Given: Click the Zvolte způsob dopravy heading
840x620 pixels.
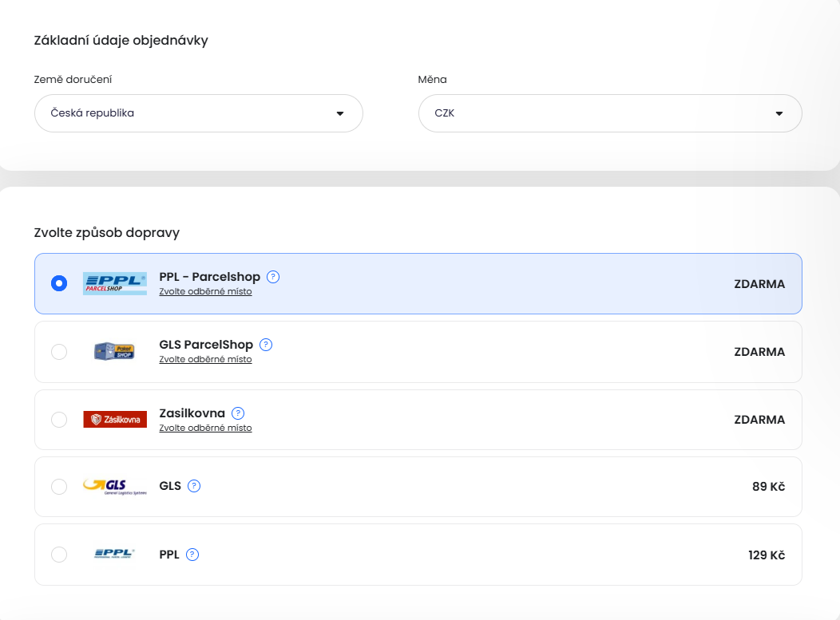Looking at the screenshot, I should click(107, 233).
